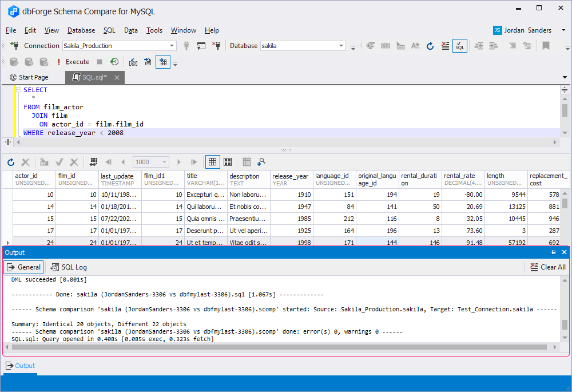Open the File menu

pos(11,30)
